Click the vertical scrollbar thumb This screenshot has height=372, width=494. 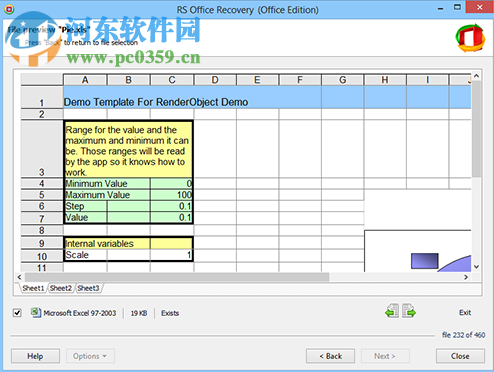tap(476, 129)
